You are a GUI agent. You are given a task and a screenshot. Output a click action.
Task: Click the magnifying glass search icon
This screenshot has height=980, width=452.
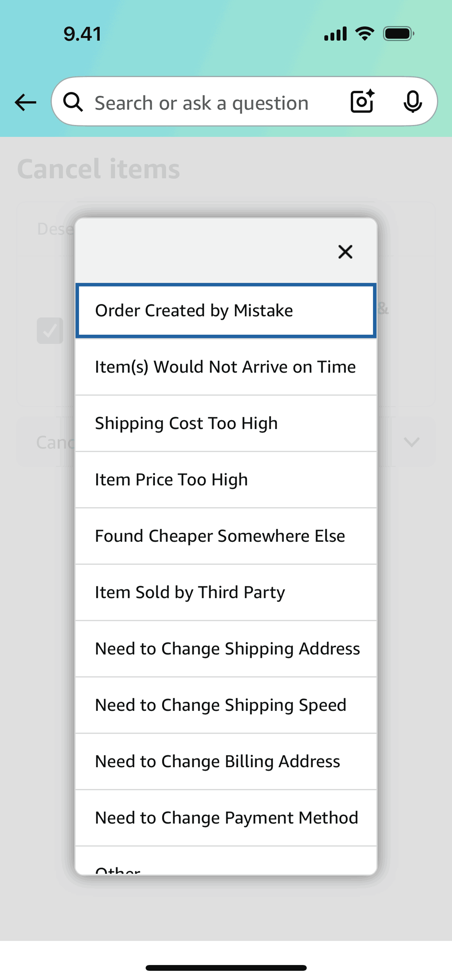click(x=74, y=102)
